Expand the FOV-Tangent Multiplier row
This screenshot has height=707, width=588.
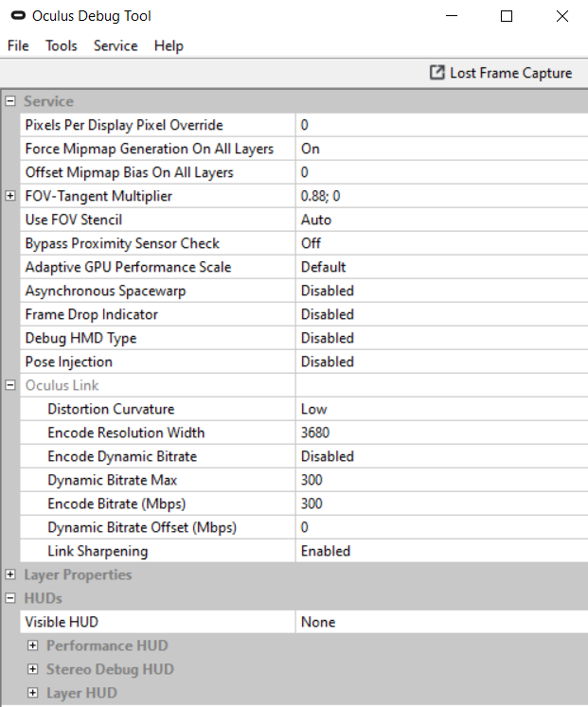[x=9, y=196]
